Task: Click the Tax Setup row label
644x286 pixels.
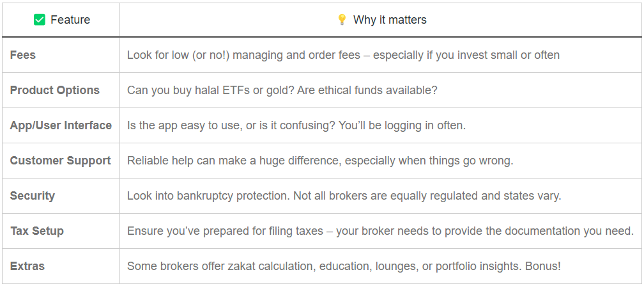Action: click(37, 231)
